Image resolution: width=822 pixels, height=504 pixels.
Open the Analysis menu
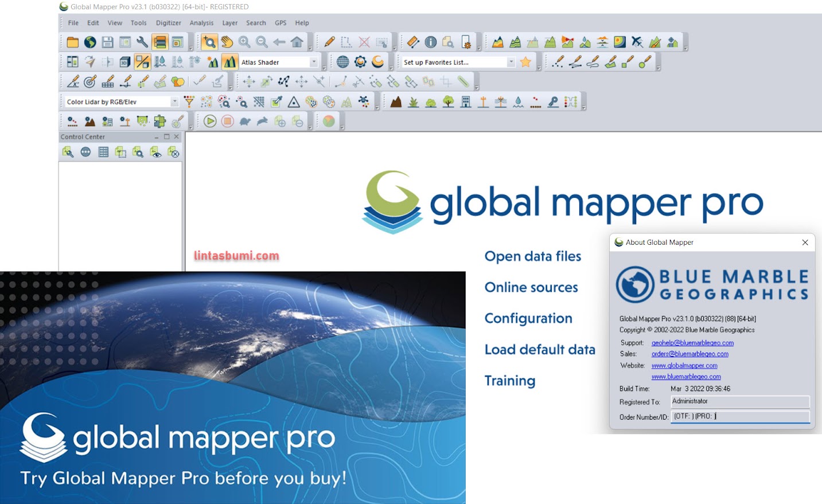(x=201, y=23)
